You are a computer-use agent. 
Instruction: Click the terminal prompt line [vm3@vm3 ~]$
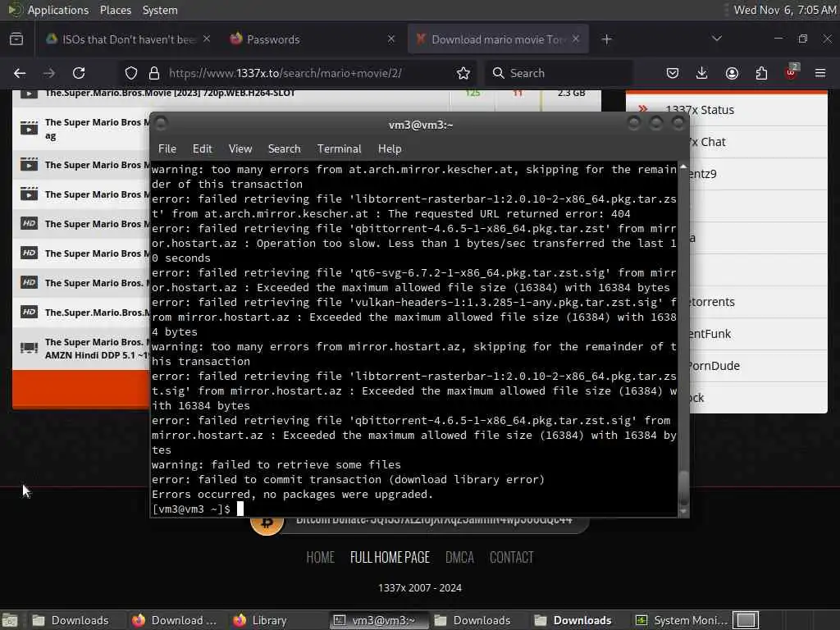coord(191,509)
